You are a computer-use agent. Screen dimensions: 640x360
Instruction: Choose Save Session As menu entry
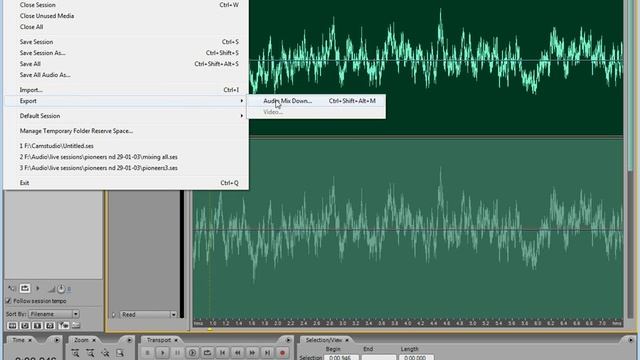126,53
